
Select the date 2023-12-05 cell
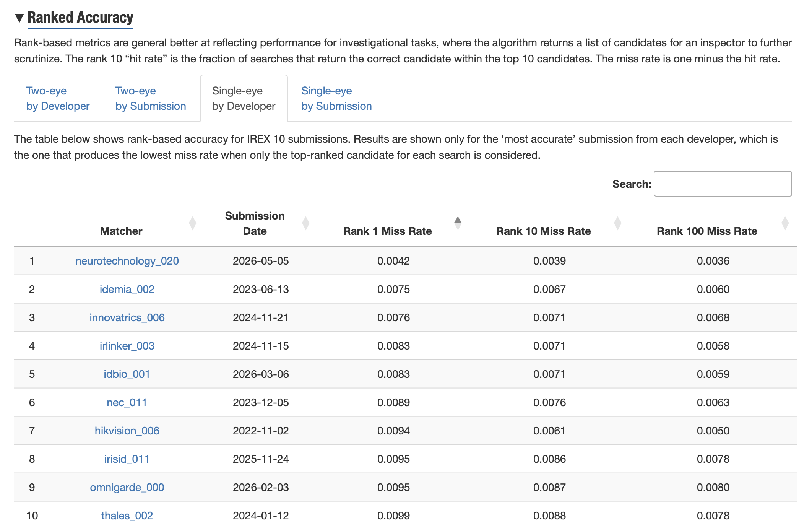tap(261, 402)
